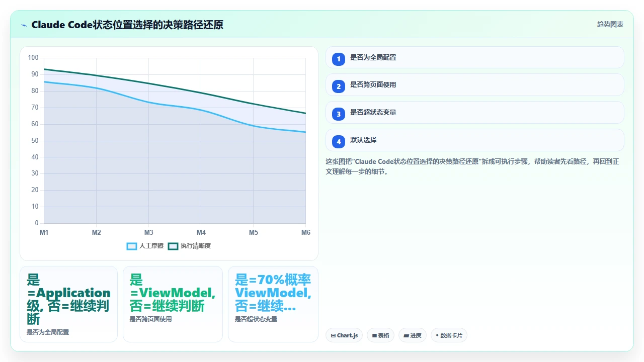Click the chart title Claude Code状态位置选择的决策路径还原
Viewport: 644px width, 362px height.
pyautogui.click(x=127, y=25)
